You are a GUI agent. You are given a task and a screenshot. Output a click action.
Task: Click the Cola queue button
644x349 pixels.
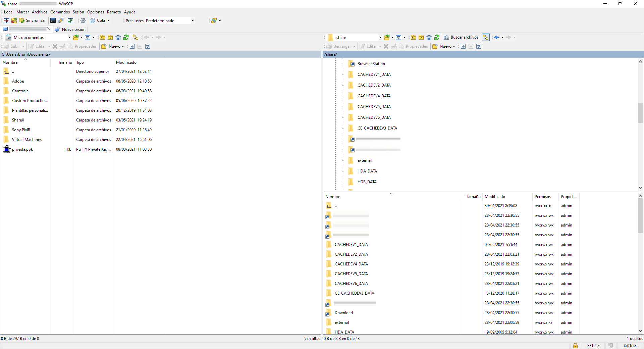point(98,20)
